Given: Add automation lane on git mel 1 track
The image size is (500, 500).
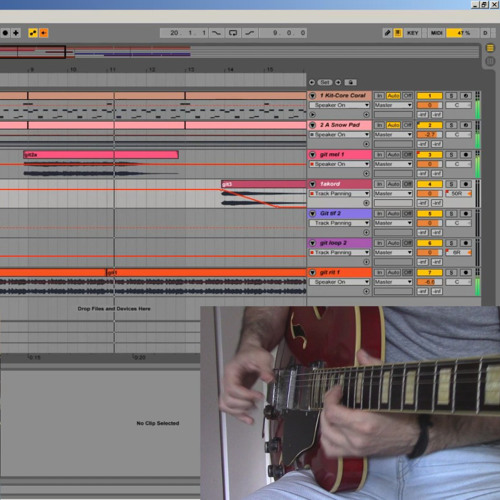Looking at the screenshot, I should pos(366,174).
